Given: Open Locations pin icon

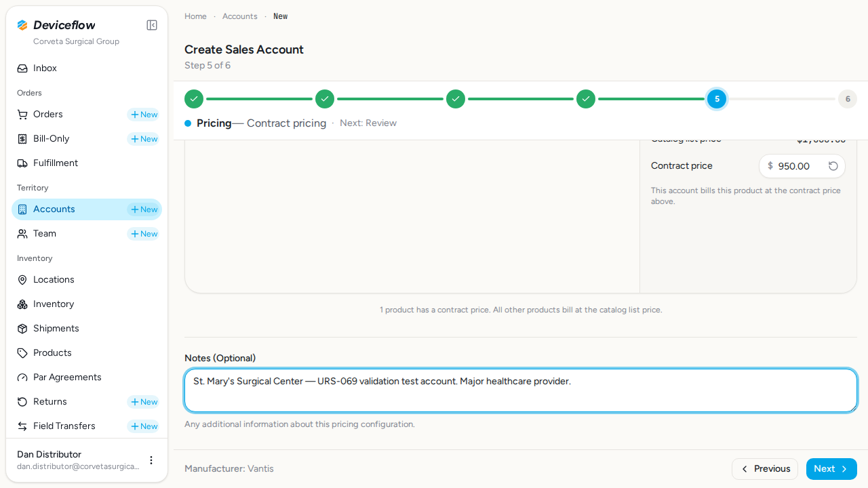Looking at the screenshot, I should coord(22,280).
